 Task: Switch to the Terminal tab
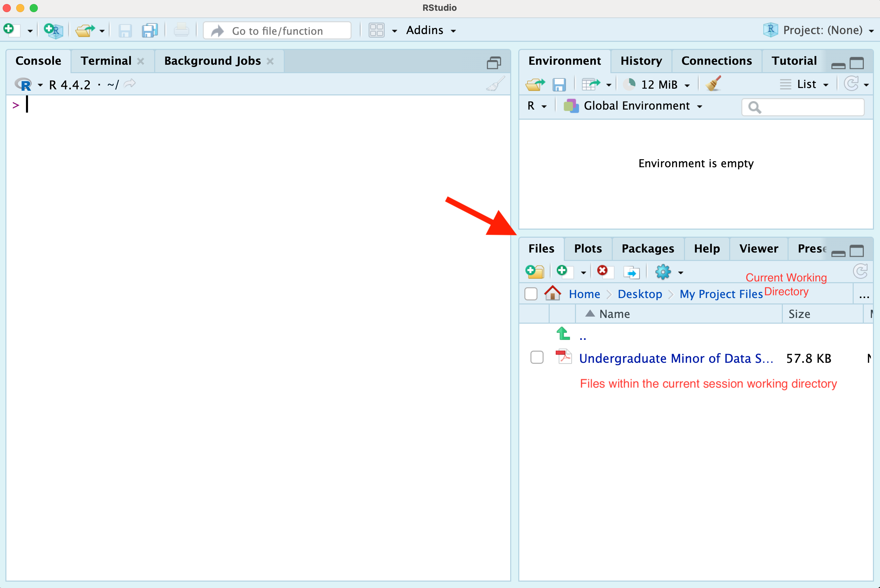tap(106, 61)
